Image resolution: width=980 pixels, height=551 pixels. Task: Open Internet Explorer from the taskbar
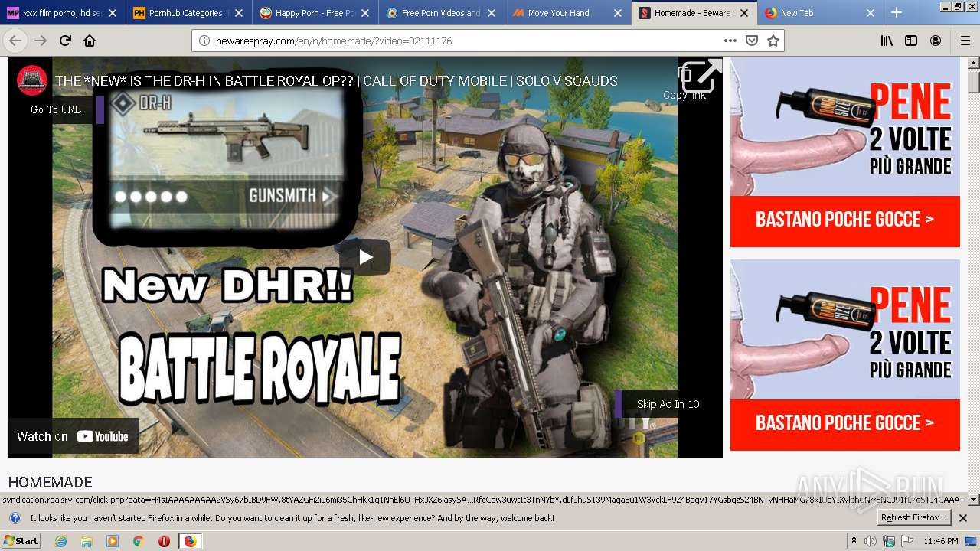pos(60,541)
